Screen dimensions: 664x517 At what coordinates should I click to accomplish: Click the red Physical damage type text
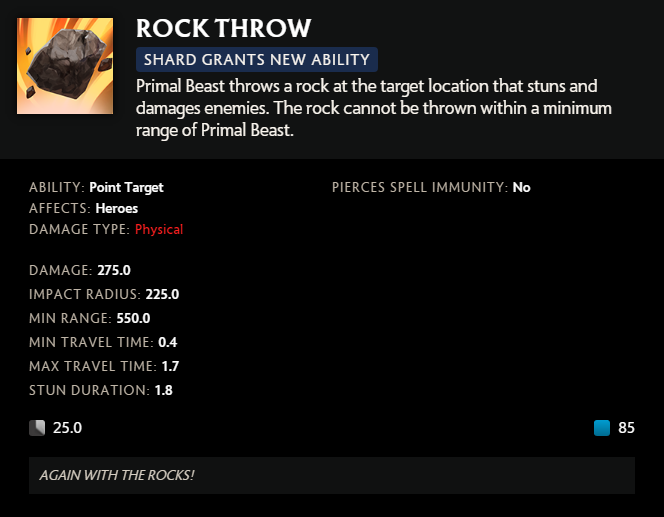[159, 229]
